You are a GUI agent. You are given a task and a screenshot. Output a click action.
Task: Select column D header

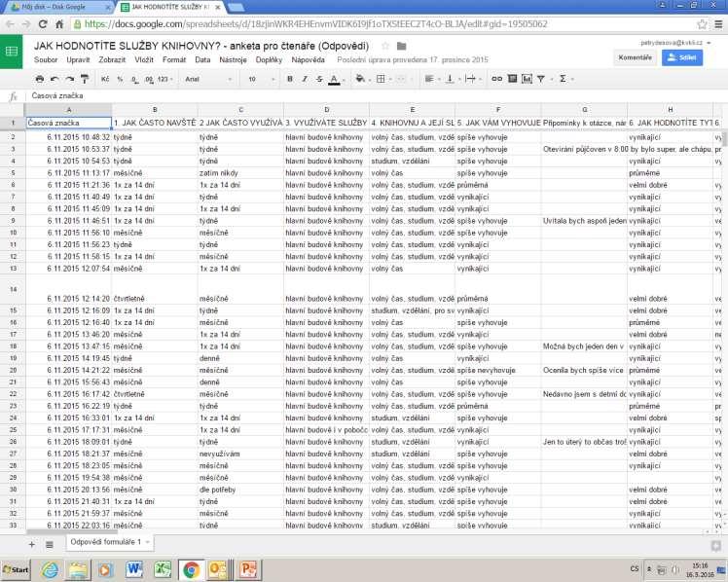point(326,110)
